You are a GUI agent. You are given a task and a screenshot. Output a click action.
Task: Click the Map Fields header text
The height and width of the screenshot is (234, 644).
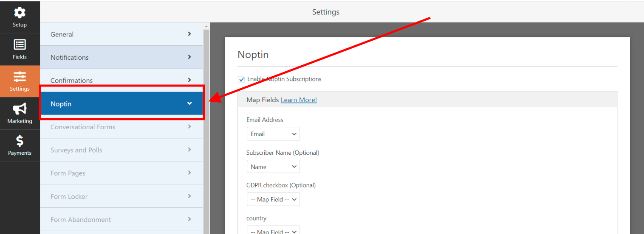point(263,100)
